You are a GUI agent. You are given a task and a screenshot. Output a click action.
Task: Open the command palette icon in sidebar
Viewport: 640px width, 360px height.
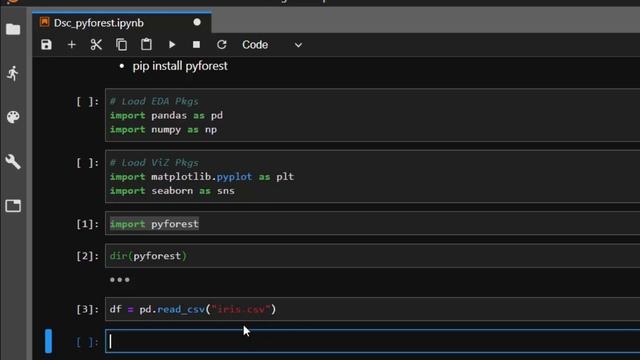(x=13, y=117)
